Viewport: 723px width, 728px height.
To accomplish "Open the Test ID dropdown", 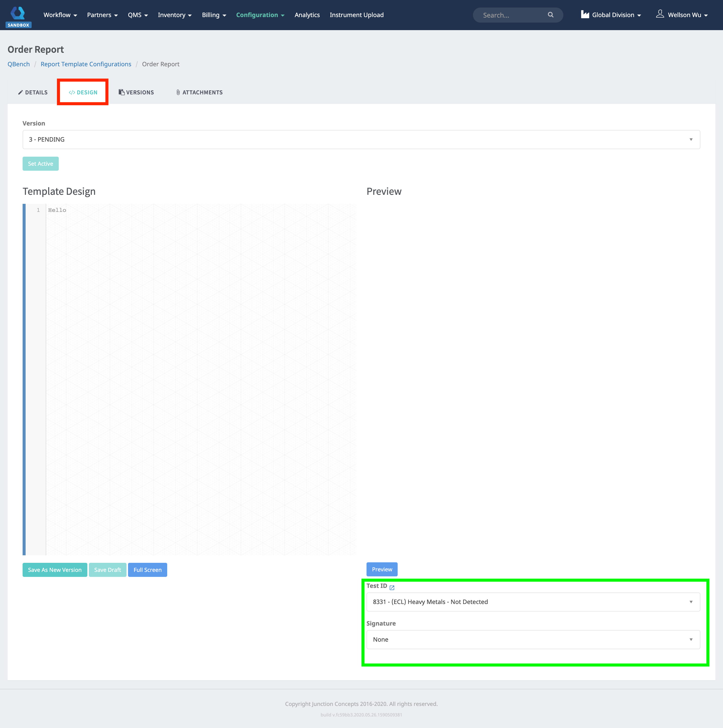I will pyautogui.click(x=533, y=602).
